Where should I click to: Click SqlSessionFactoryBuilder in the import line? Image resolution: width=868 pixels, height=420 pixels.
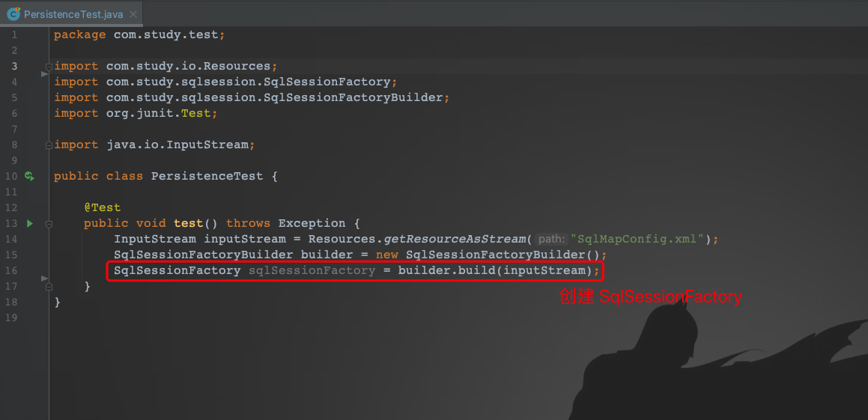[353, 97]
